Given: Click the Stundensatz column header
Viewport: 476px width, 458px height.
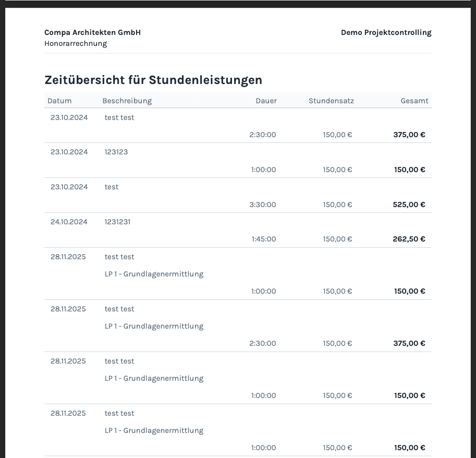Looking at the screenshot, I should click(x=331, y=101).
